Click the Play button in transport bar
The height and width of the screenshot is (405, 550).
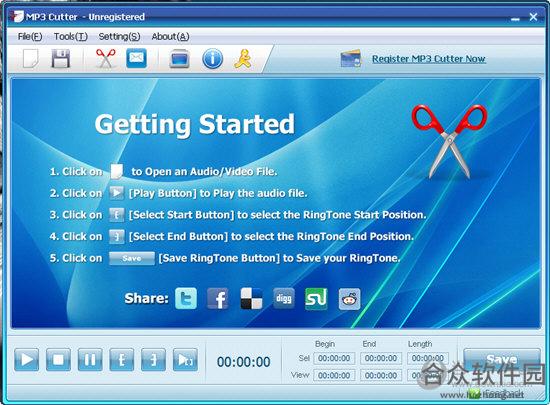pyautogui.click(x=27, y=359)
